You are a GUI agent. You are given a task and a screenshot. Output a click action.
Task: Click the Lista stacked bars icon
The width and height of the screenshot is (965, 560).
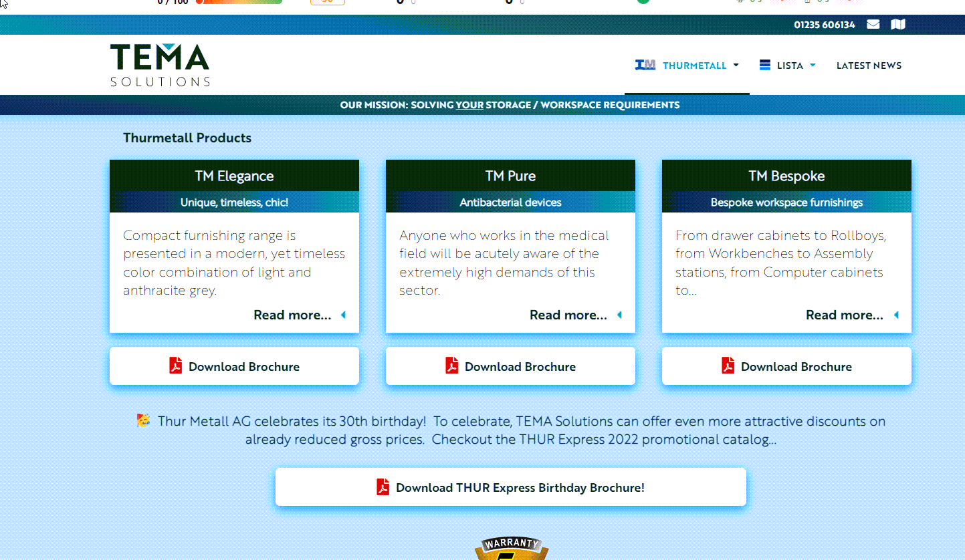pyautogui.click(x=765, y=65)
